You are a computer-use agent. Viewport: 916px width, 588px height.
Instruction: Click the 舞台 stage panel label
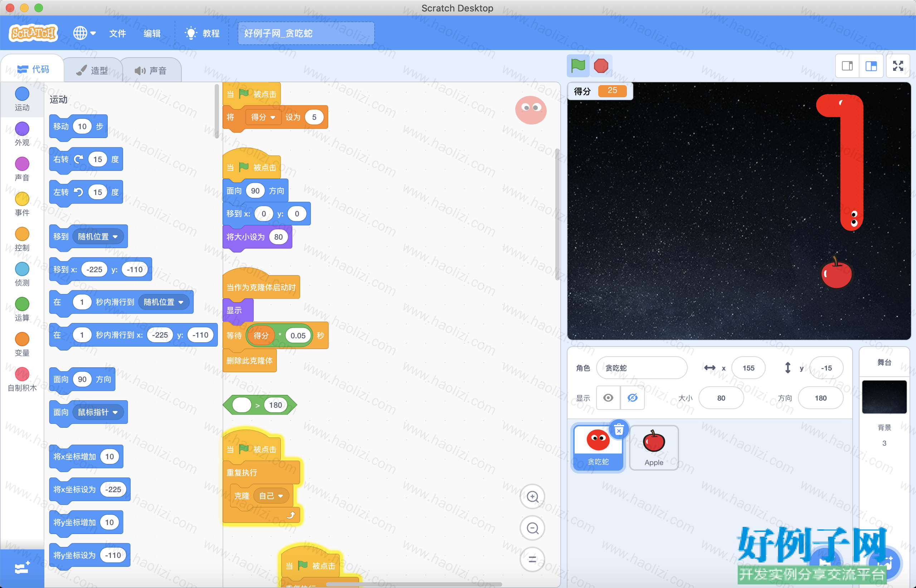point(884,362)
